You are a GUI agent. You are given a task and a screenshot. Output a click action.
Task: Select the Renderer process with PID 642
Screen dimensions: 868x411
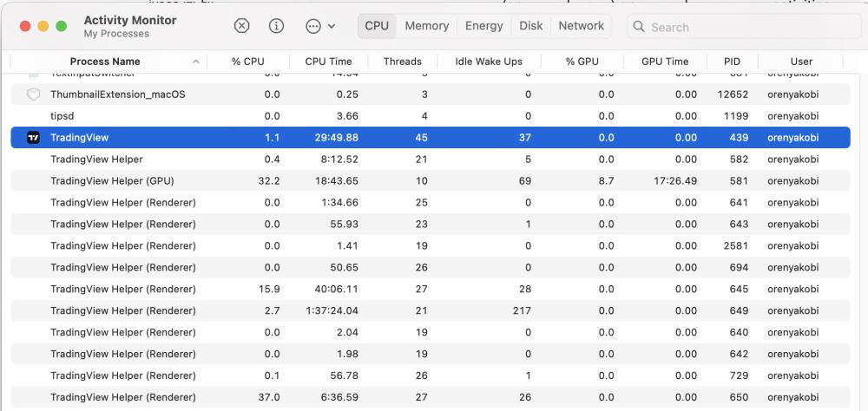431,354
